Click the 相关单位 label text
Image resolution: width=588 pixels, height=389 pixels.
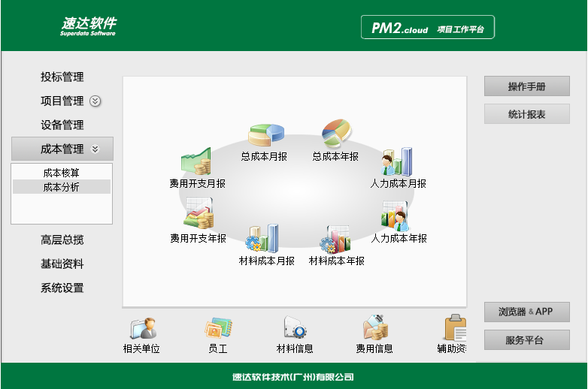click(141, 348)
